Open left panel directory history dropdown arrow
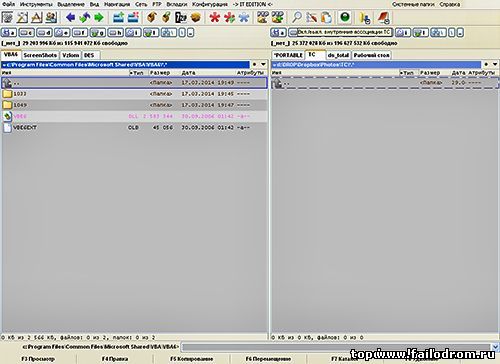The height and width of the screenshot is (364, 500). [x=263, y=64]
